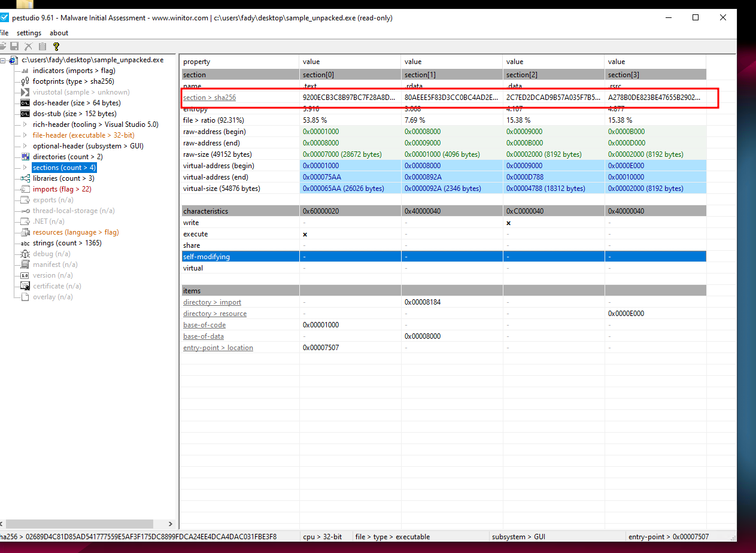
Task: Click the dos-stub console icon
Action: pyautogui.click(x=25, y=114)
